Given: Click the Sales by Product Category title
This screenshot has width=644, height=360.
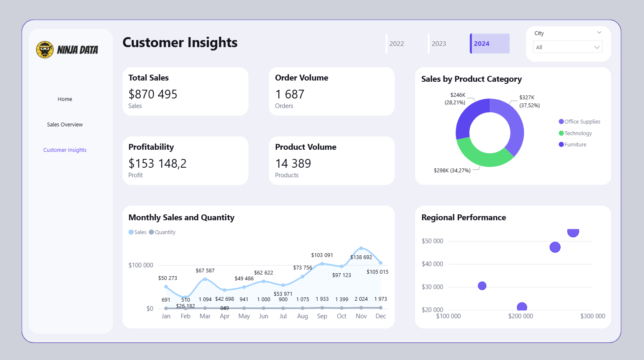Looking at the screenshot, I should point(471,79).
